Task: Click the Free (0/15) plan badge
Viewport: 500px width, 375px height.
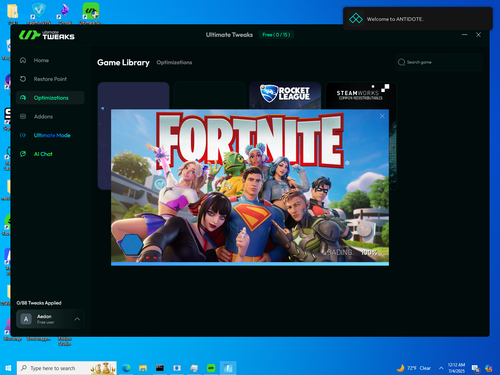Action: tap(276, 35)
